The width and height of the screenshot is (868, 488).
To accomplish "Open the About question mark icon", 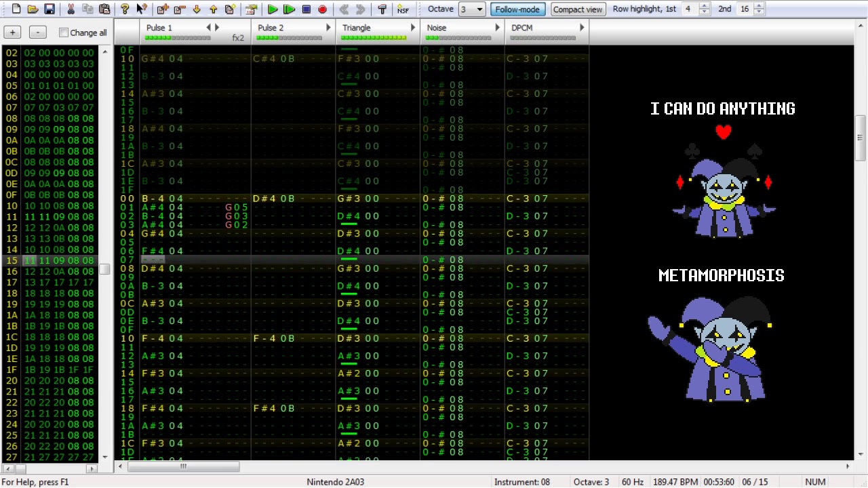I will click(125, 9).
